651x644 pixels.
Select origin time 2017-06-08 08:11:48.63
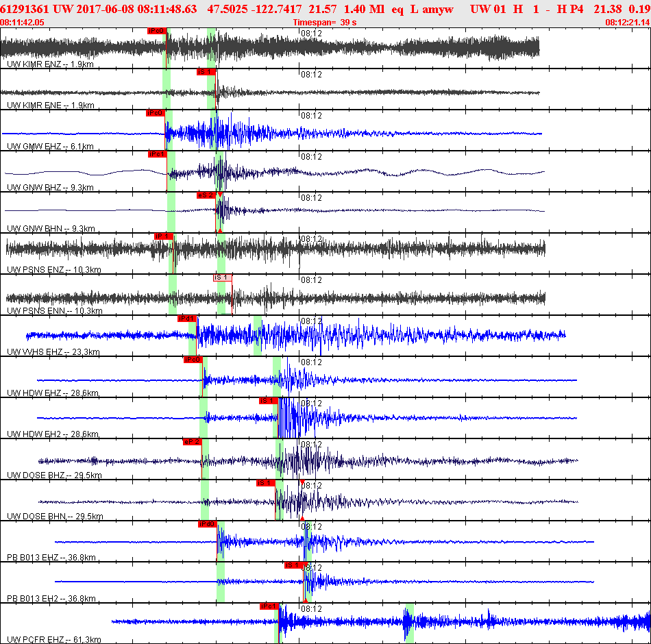136,9
